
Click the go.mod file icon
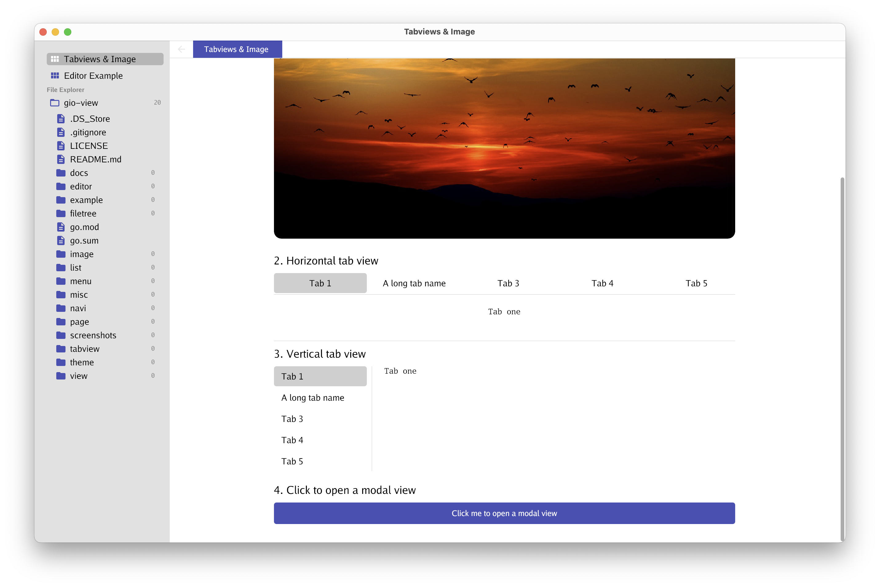click(x=61, y=227)
